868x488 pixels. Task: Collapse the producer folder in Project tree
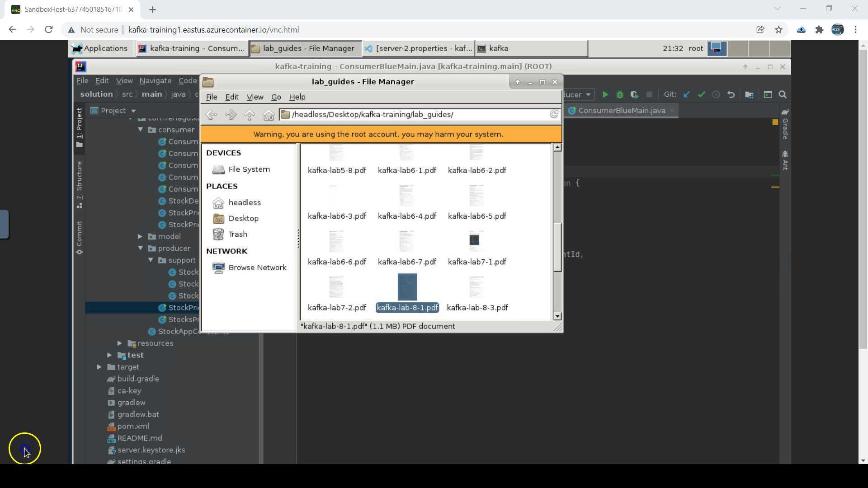point(141,248)
